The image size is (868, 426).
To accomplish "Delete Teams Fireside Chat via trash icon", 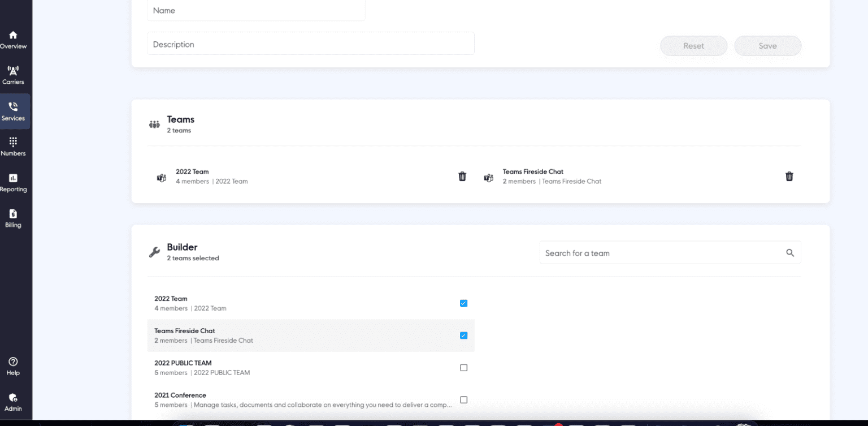I will 789,176.
